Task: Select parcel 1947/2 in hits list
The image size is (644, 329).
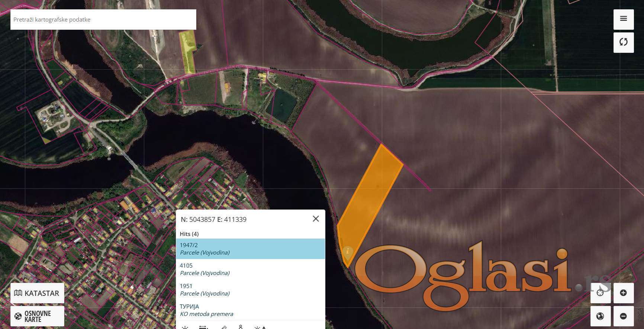Action: click(250, 249)
